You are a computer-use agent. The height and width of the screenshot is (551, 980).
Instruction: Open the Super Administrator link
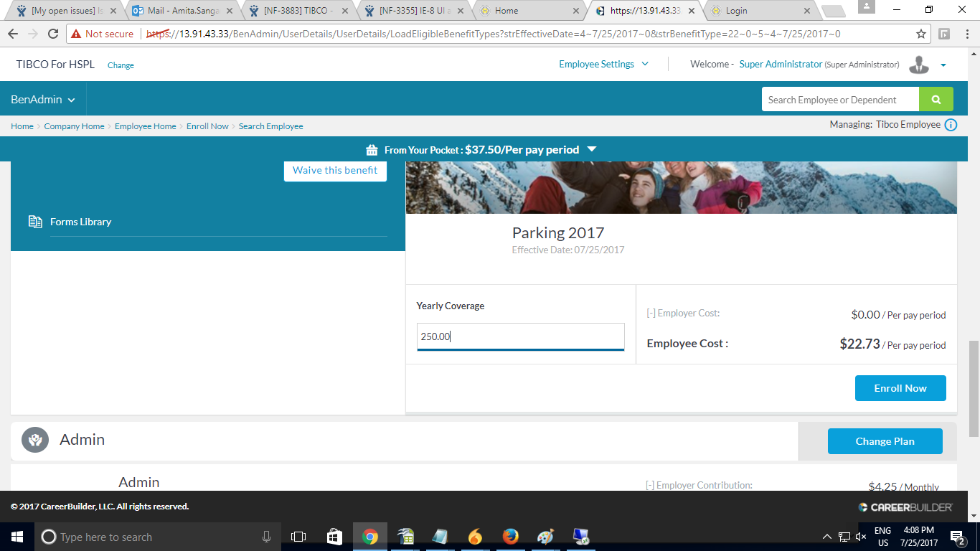tap(781, 64)
